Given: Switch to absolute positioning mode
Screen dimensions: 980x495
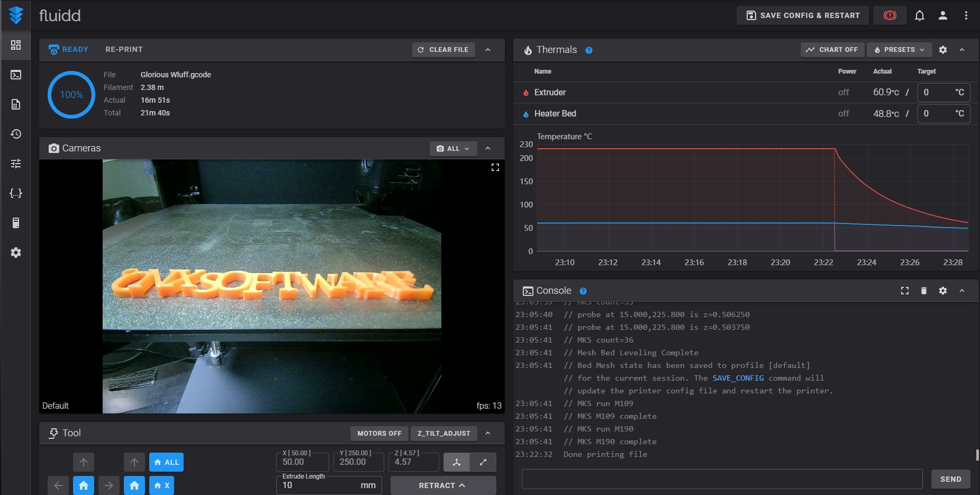Looking at the screenshot, I should pos(457,462).
